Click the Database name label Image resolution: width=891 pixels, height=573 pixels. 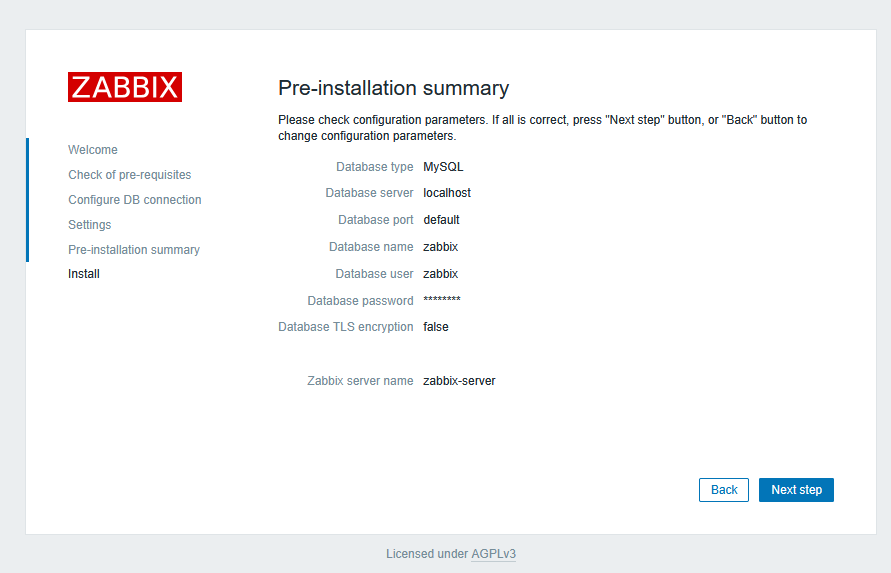pos(371,247)
